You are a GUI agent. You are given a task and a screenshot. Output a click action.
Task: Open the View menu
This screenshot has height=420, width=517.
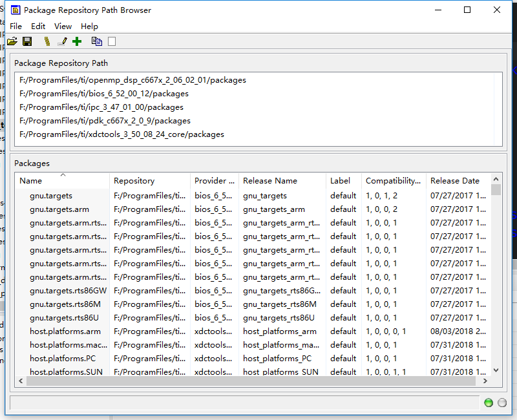tap(63, 26)
